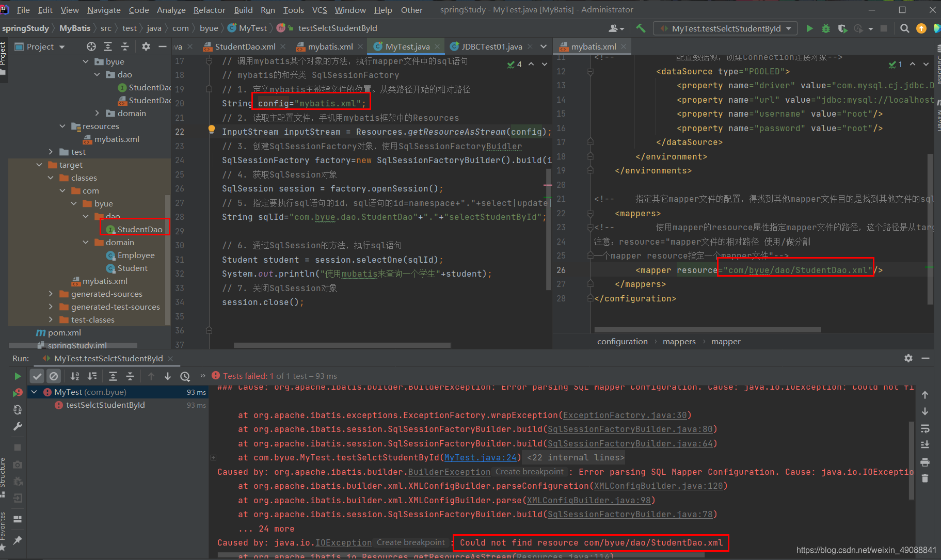Image resolution: width=941 pixels, height=560 pixels.
Task: Click BuilderException link in Caused by line
Action: click(449, 472)
